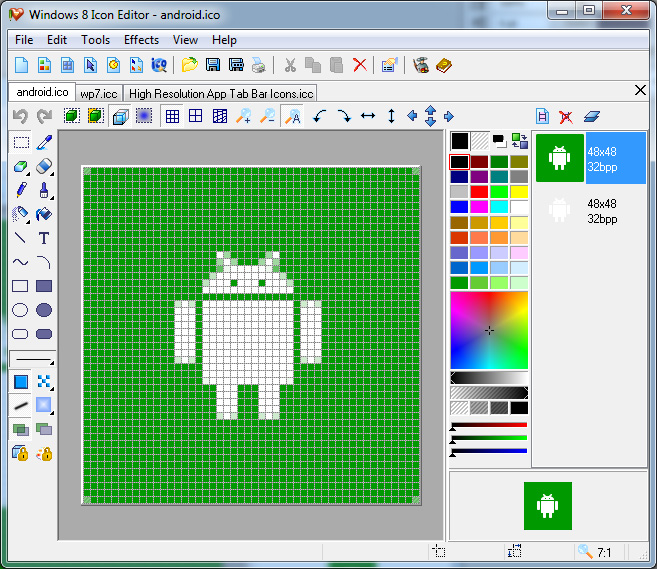Screen dimensions: 657x569
Task: Choose the paint brush tool
Action: pos(43,190)
